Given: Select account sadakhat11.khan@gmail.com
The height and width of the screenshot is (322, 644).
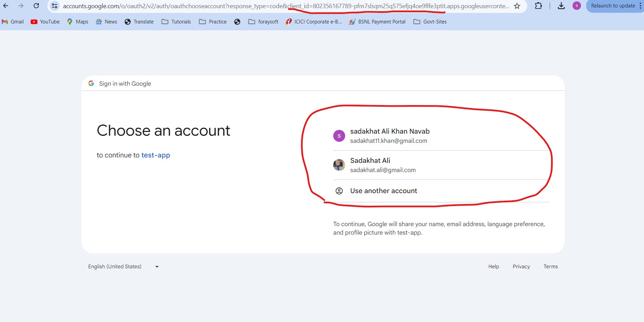Looking at the screenshot, I should click(388, 136).
